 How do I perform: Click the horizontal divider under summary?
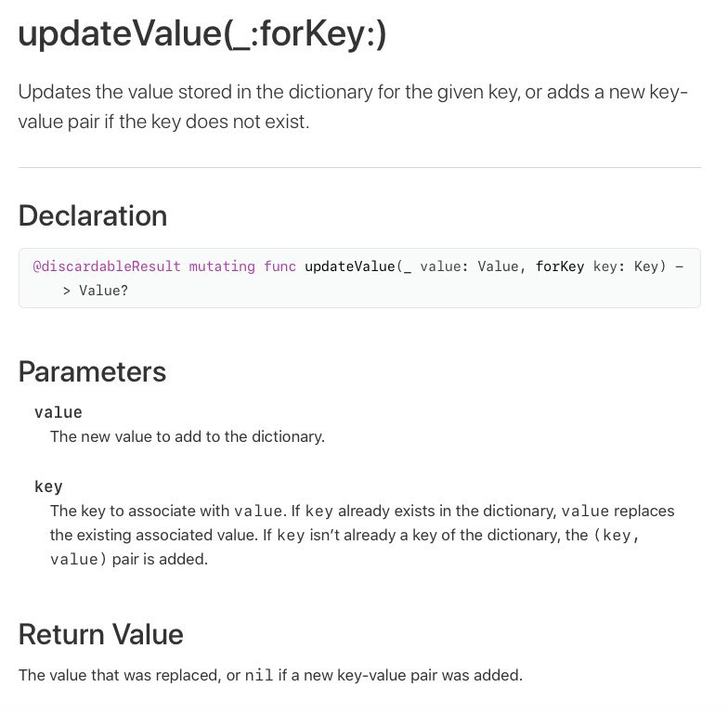click(x=359, y=167)
